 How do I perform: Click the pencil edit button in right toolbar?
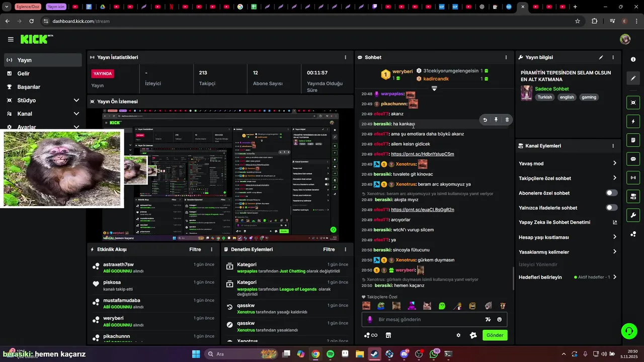[x=633, y=78]
